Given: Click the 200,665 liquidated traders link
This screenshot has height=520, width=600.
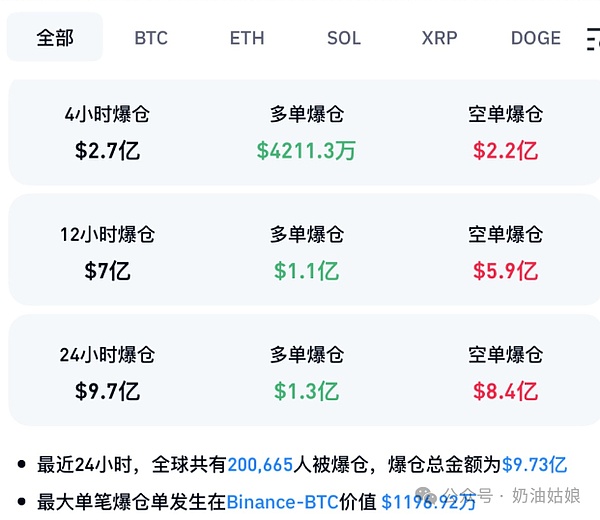Looking at the screenshot, I should coord(260,464).
